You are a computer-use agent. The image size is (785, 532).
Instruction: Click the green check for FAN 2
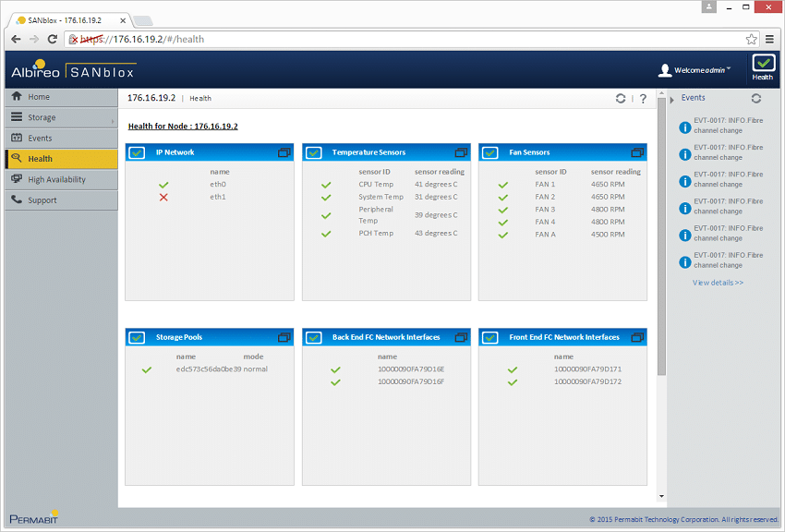(503, 198)
